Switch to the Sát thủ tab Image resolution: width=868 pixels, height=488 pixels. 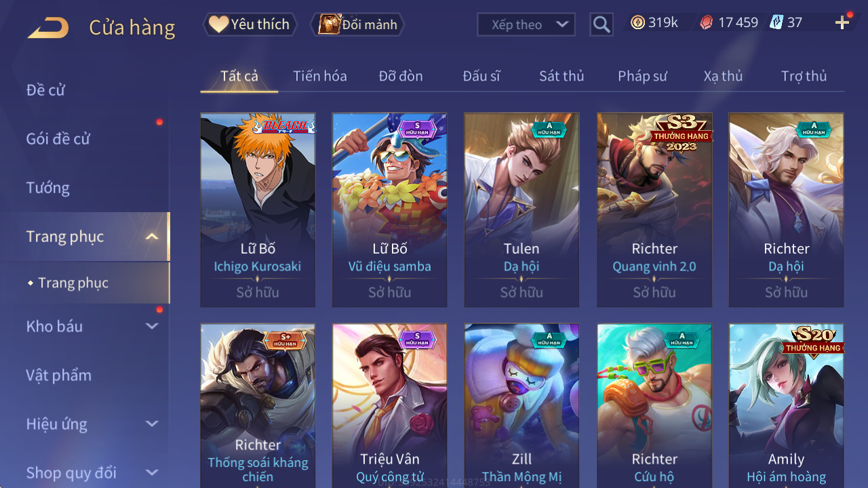561,76
